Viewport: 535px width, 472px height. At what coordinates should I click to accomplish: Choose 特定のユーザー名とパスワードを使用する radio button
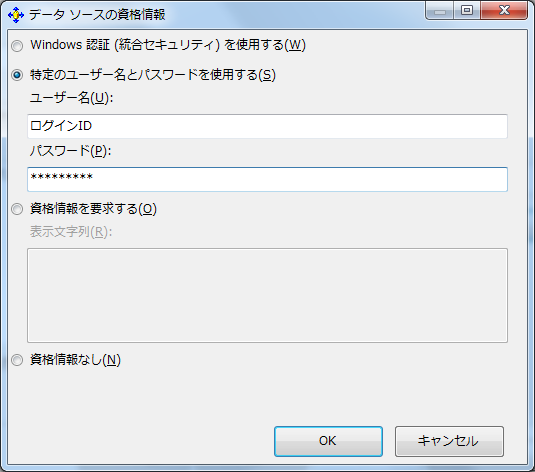click(17, 75)
